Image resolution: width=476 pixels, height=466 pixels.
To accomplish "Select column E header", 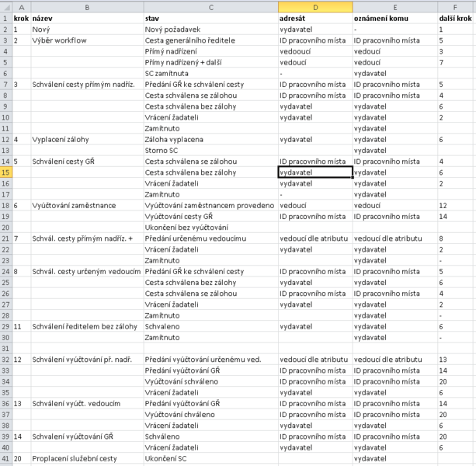I will tap(395, 7).
